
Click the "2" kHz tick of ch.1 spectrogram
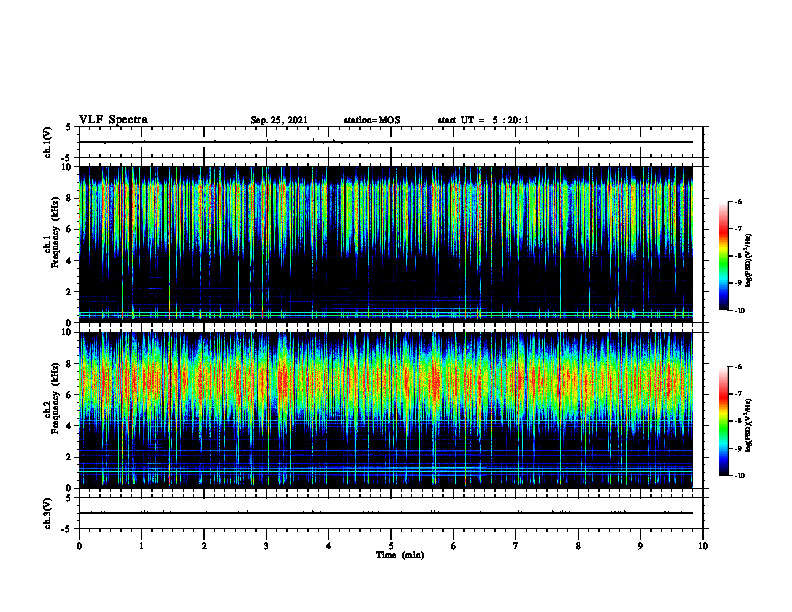click(69, 292)
